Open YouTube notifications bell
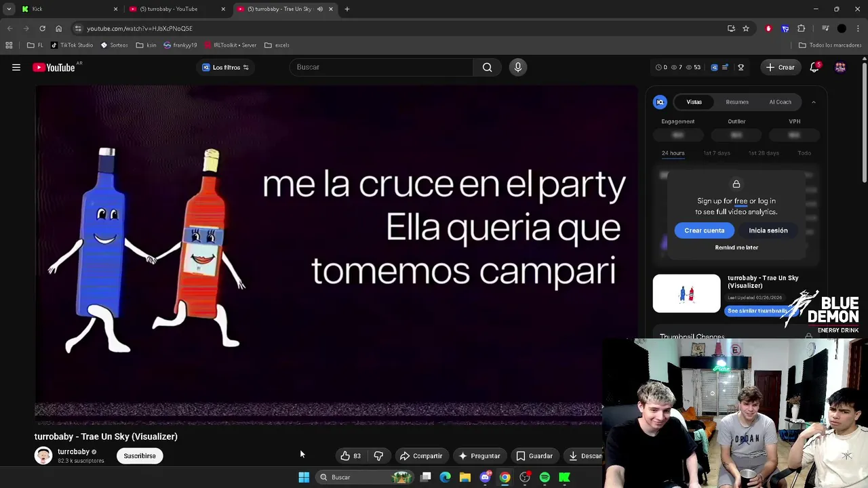868x488 pixels. point(814,67)
